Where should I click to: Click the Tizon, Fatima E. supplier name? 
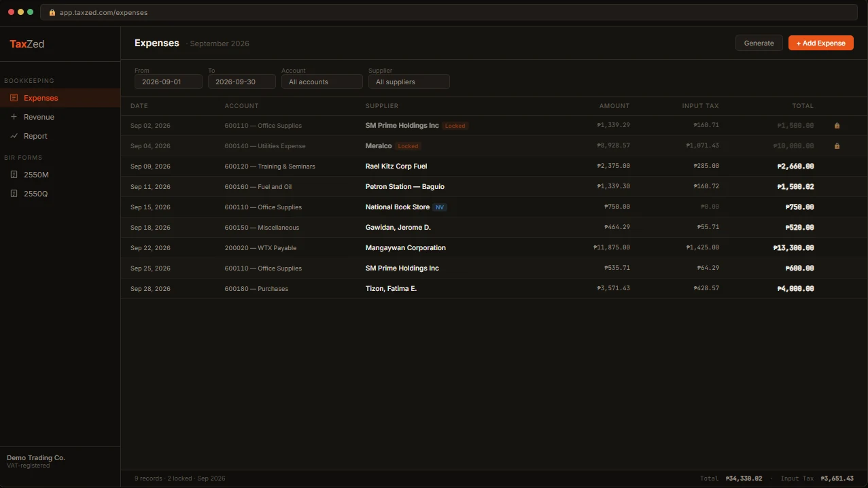pos(391,289)
